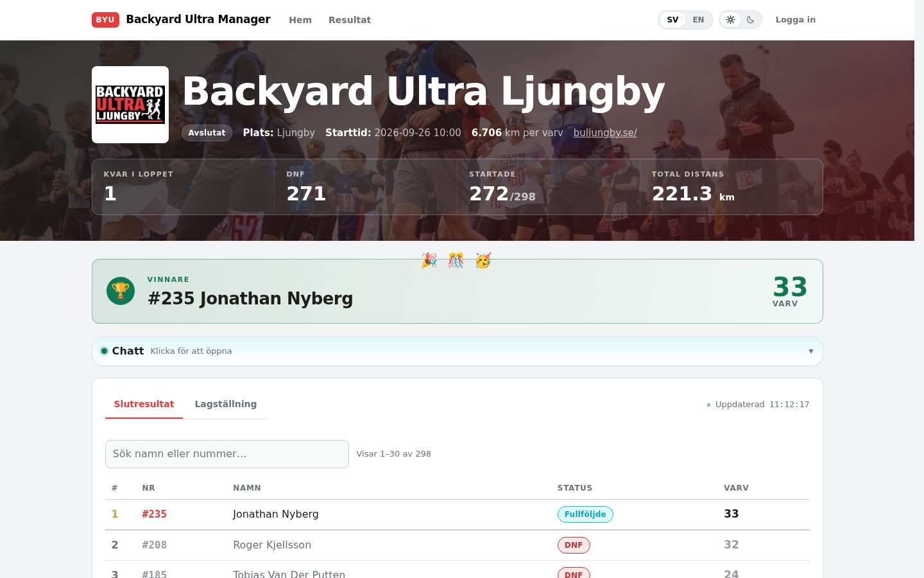Screen dimensions: 924x578
Task: Click the 271 DNF count value
Action: (x=306, y=193)
